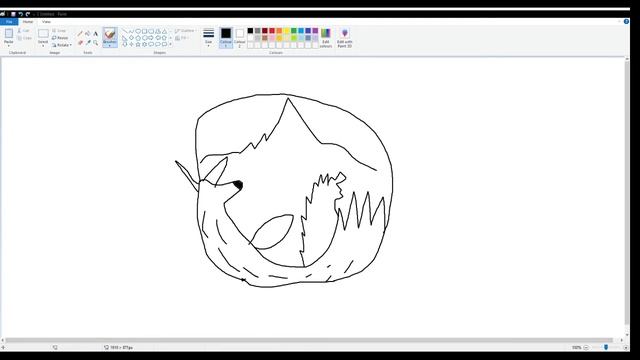The height and width of the screenshot is (360, 640).
Task: Pick the green colour swatch
Action: (x=294, y=31)
